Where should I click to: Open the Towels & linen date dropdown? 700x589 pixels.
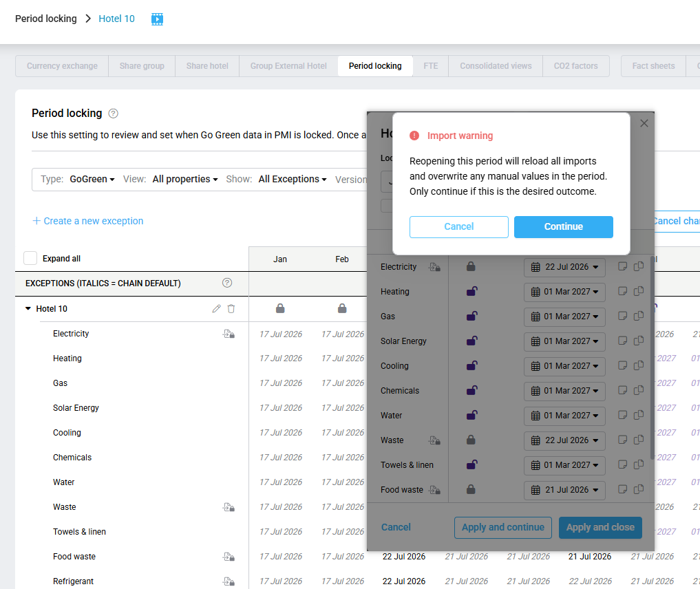pyautogui.click(x=564, y=465)
